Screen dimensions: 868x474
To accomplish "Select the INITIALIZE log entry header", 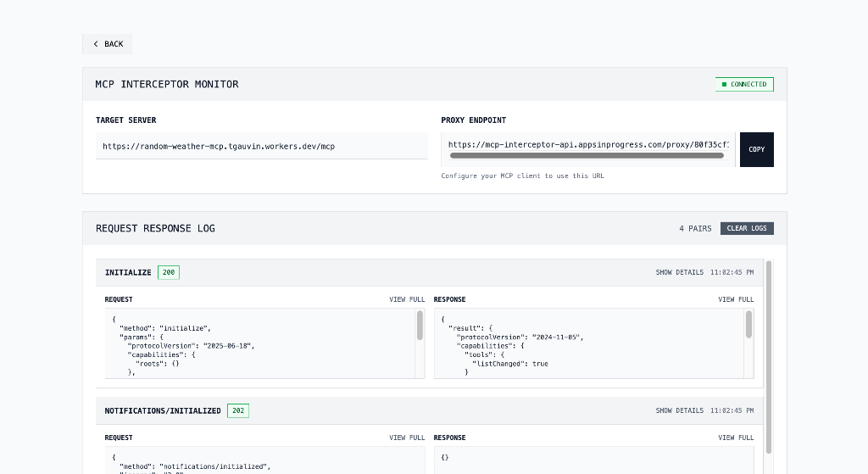I will pos(128,272).
